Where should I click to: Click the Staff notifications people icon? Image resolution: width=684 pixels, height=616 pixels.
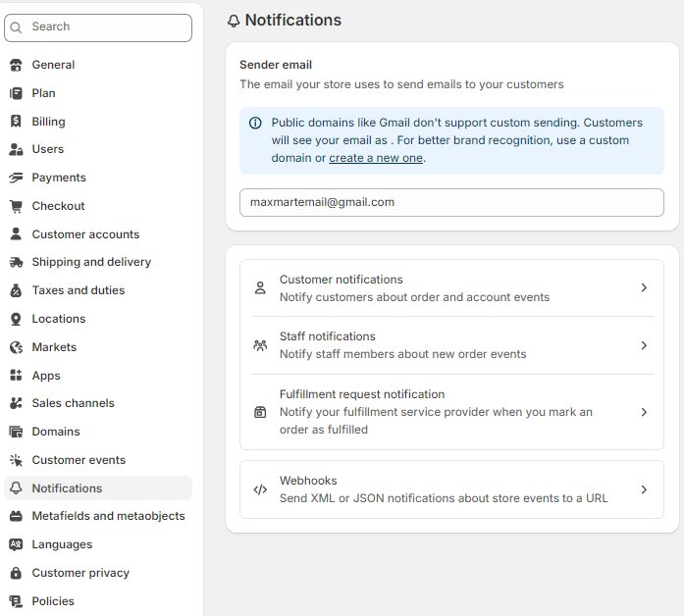260,345
